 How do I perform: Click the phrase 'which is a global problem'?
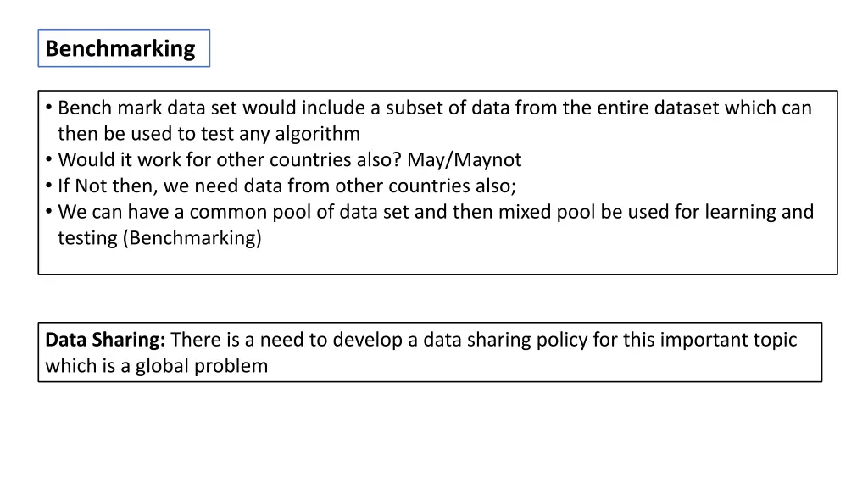157,366
